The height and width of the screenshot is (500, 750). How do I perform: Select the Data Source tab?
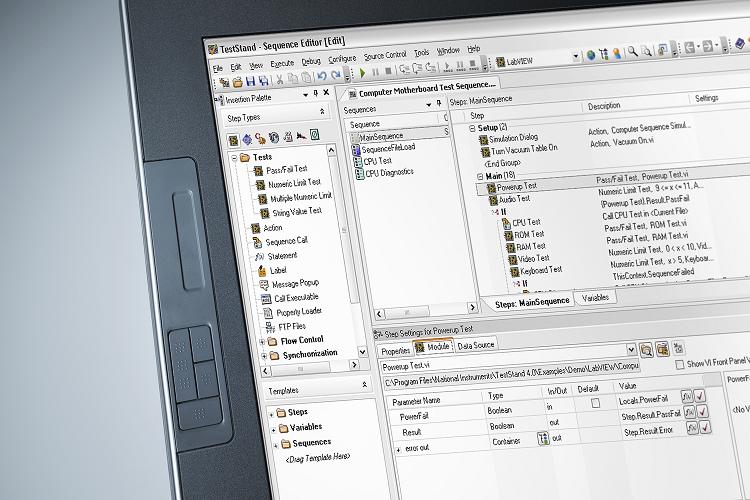click(x=476, y=346)
